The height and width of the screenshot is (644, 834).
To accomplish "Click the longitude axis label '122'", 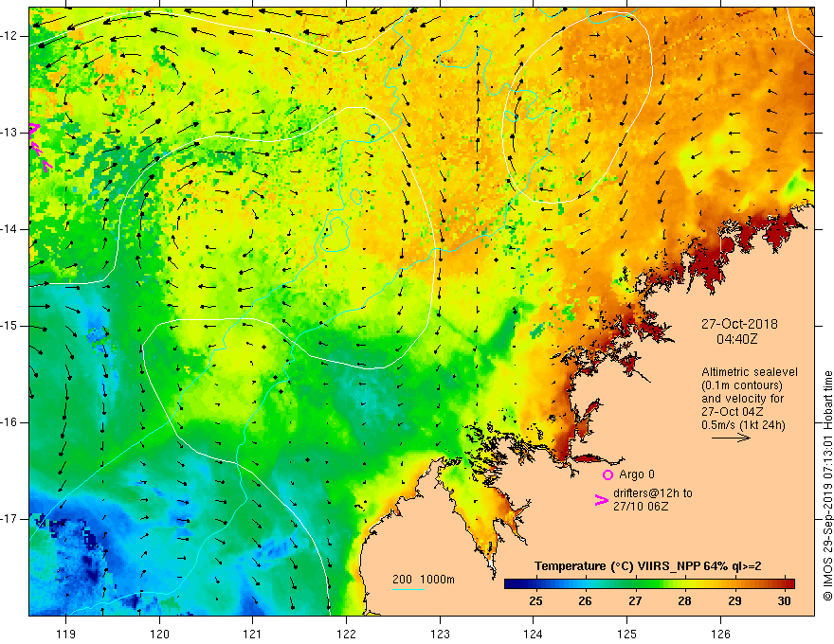I will tap(346, 634).
